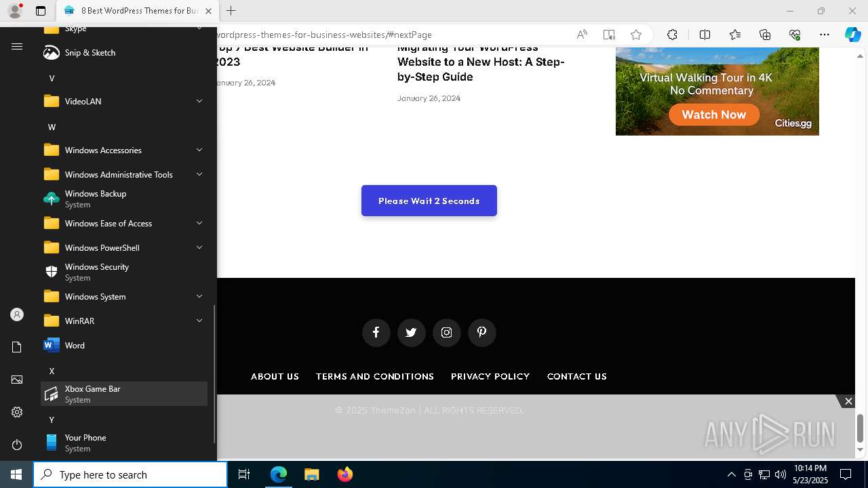Open Edge Settings and more menu
This screenshot has width=868, height=488.
tap(825, 35)
